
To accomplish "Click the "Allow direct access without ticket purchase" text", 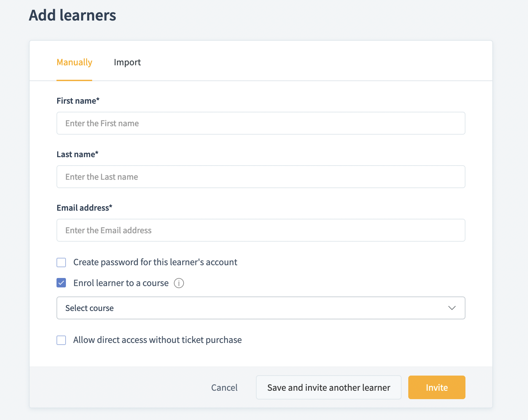I will (157, 340).
